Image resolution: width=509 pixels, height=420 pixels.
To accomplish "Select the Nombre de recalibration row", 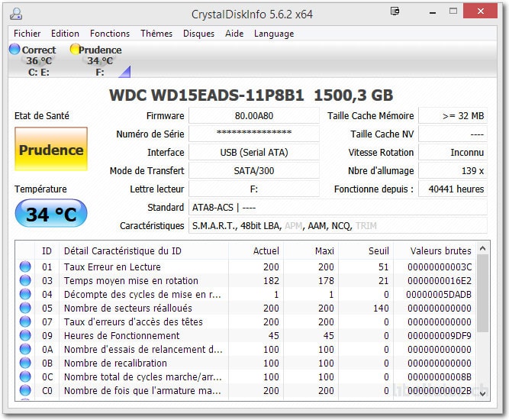I will [246, 363].
